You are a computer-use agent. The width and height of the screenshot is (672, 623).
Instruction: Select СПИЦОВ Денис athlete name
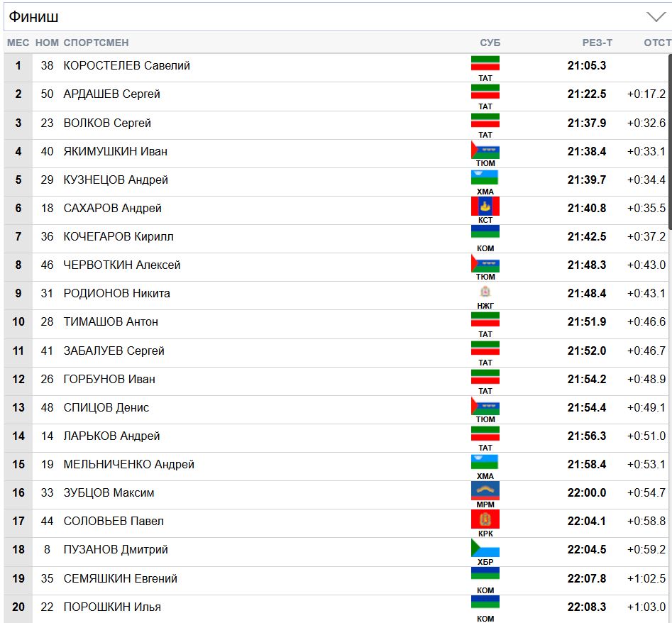[106, 408]
